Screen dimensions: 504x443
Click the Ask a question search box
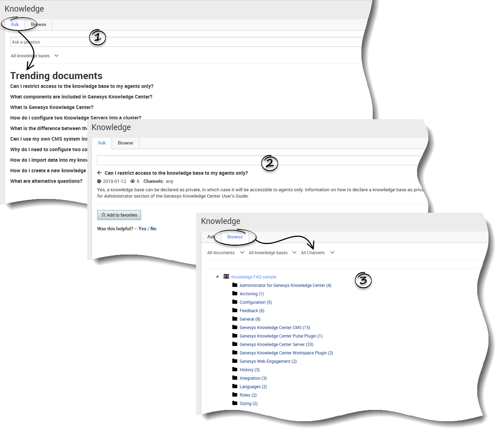[106, 41]
